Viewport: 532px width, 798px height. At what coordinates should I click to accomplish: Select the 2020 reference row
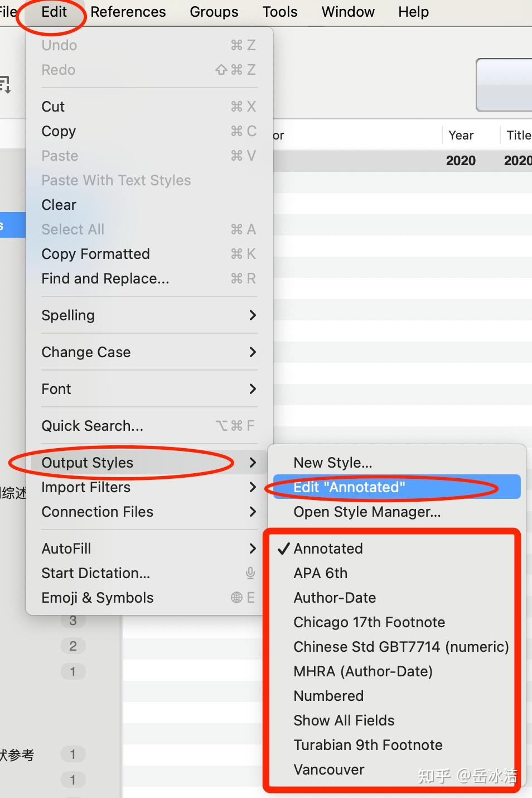[402, 161]
